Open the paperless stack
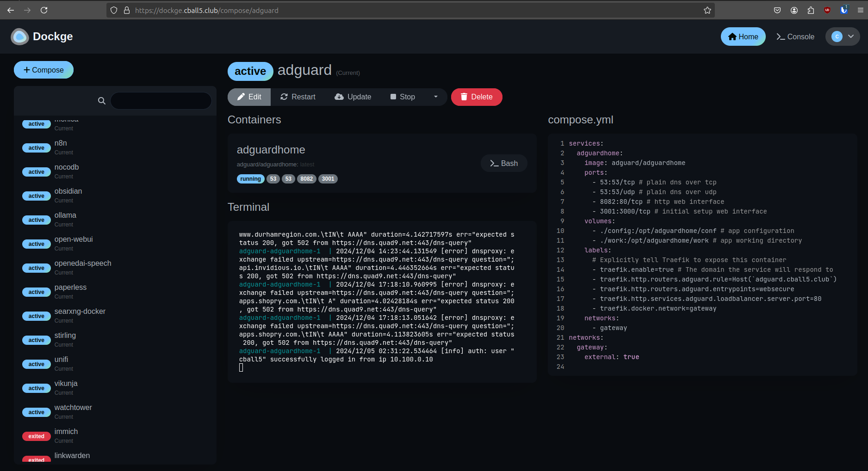Viewport: 868px width, 471px height. (115, 292)
